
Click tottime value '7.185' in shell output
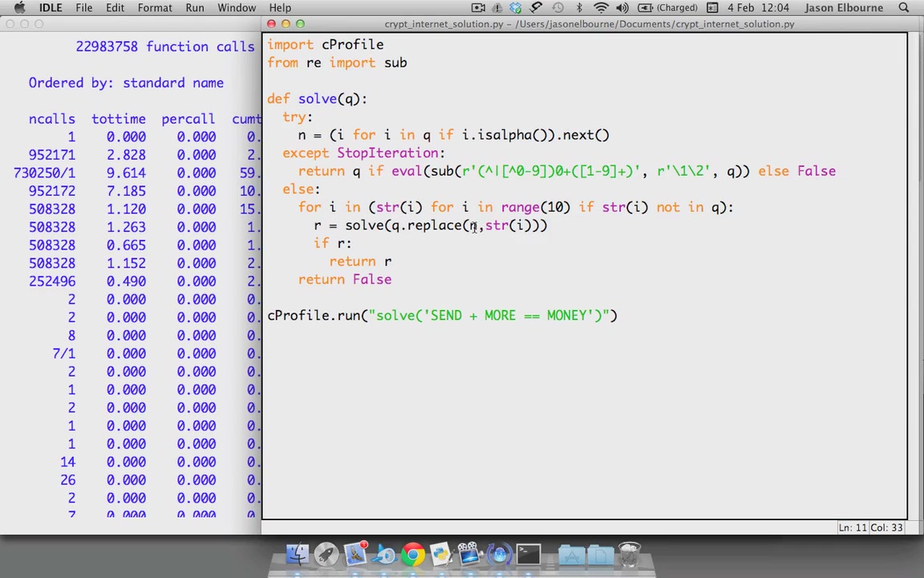click(126, 191)
